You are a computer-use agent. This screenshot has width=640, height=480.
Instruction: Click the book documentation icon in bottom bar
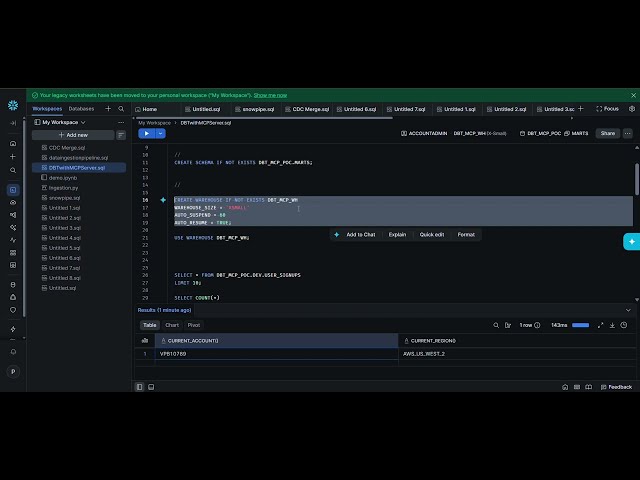click(x=589, y=387)
